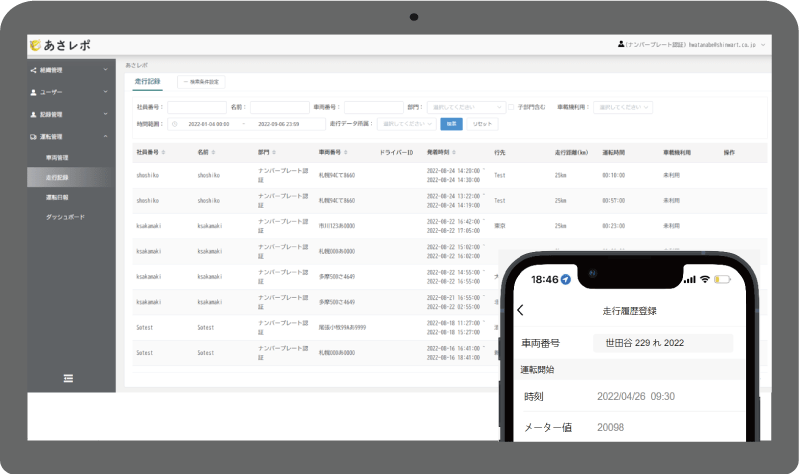Tap the 走行履歴登録 title on phone
The image size is (800, 474).
630,311
